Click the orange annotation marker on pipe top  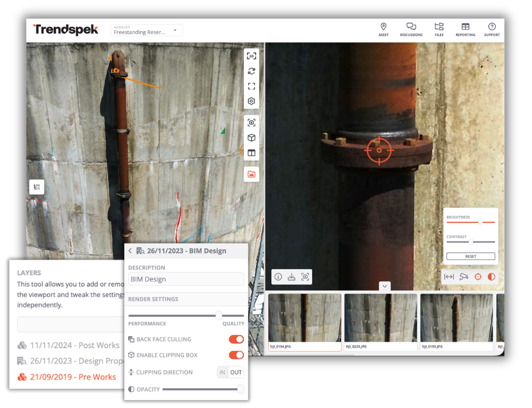coord(115,71)
